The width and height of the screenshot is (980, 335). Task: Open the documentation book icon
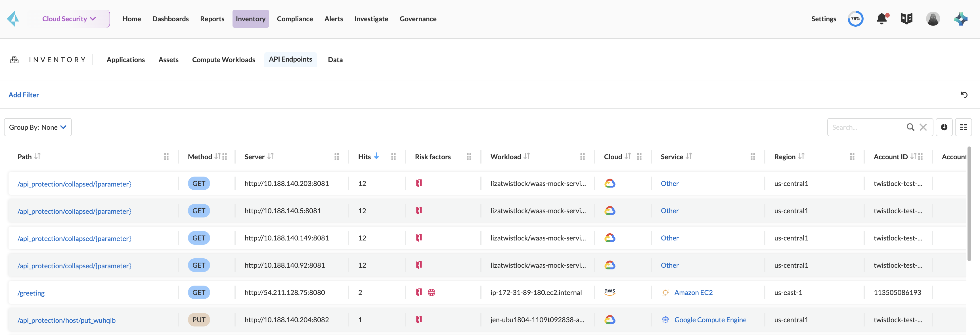click(906, 19)
